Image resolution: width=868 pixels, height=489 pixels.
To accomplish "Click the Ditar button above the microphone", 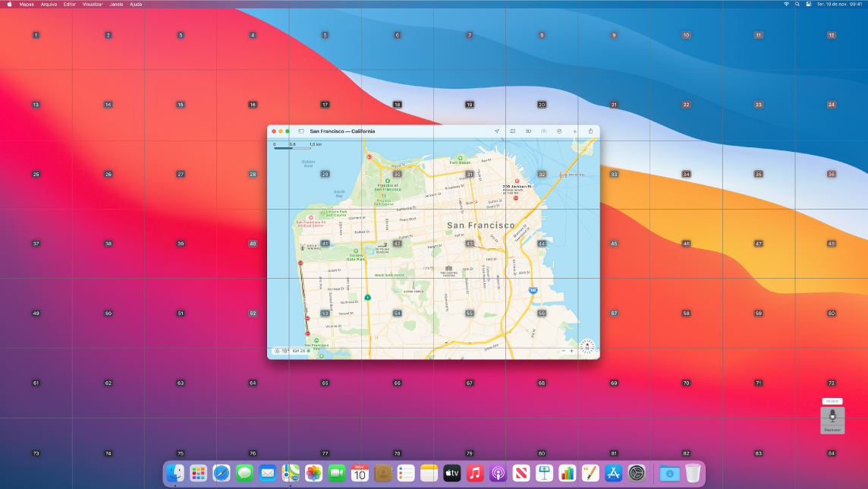I will point(832,401).
